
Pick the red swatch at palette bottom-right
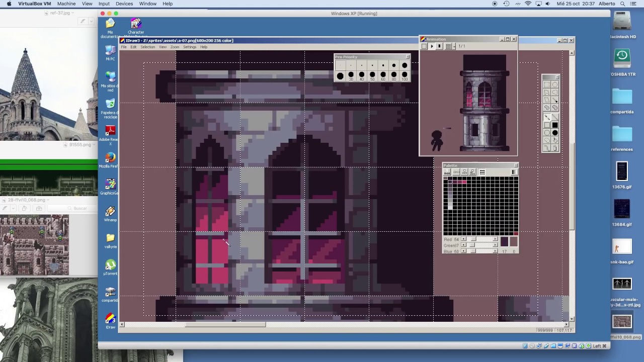pos(516,233)
